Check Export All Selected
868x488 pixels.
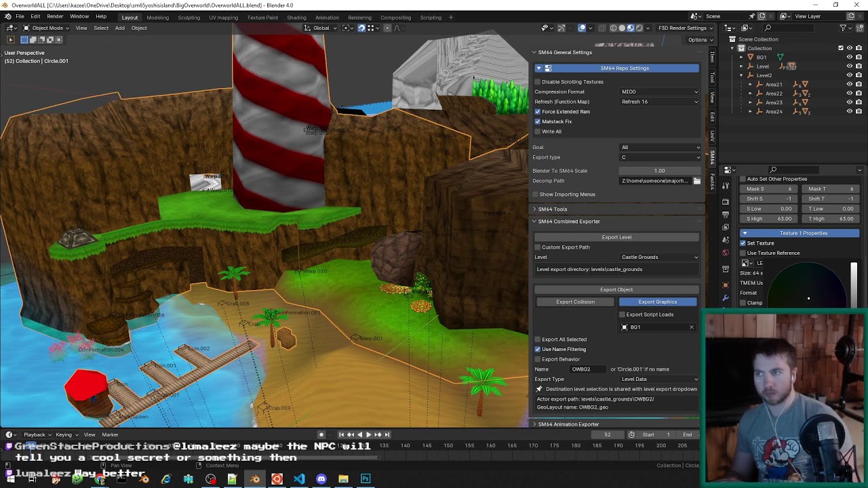click(538, 340)
